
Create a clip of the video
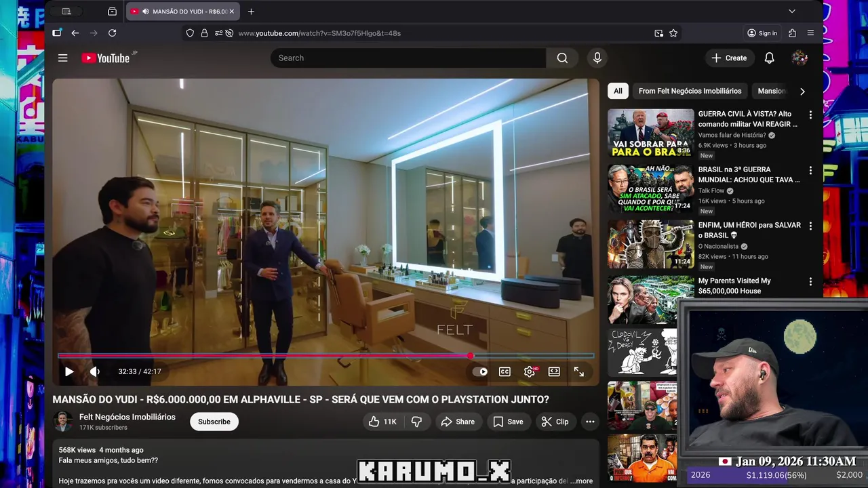555,422
